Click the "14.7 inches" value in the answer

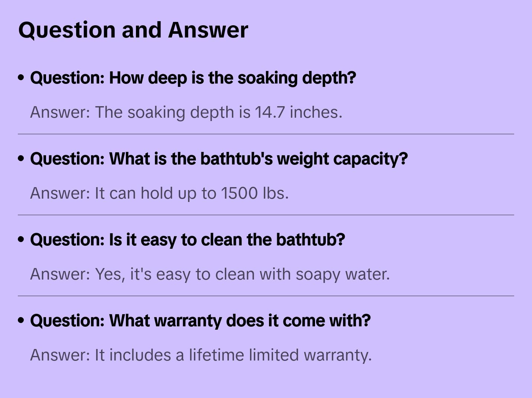coord(297,112)
